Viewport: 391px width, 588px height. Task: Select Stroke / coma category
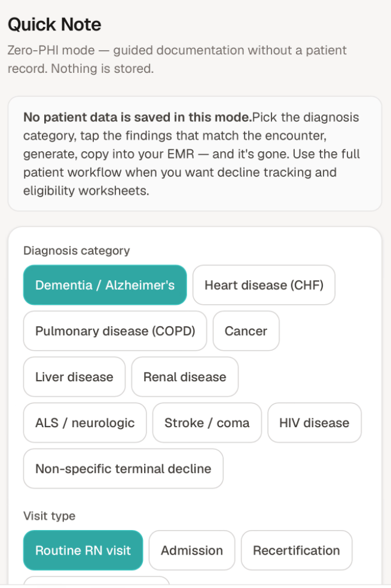tap(207, 422)
